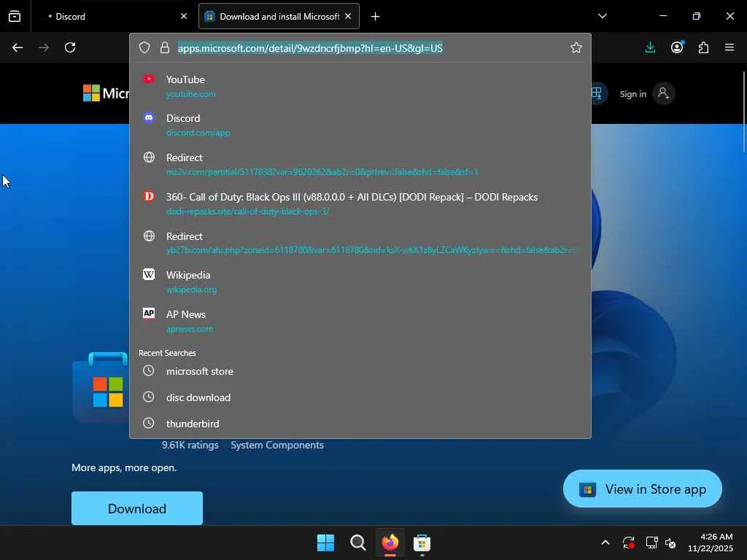Show site security info via padlock
The height and width of the screenshot is (560, 747).
click(x=165, y=47)
